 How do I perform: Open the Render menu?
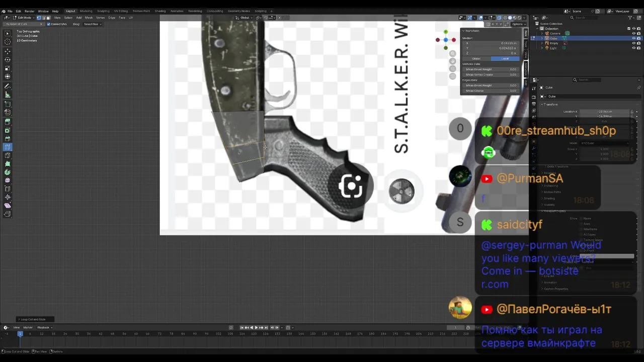[x=30, y=11]
